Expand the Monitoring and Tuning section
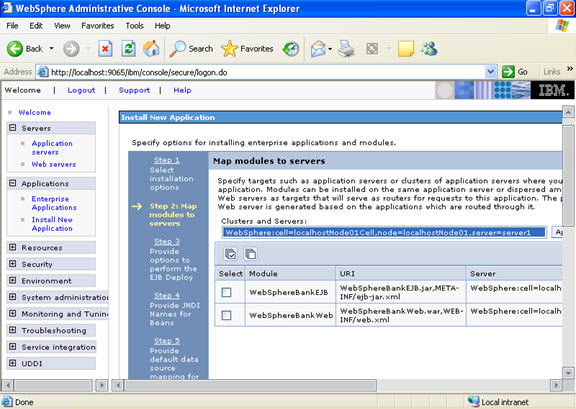Screen dimensions: 576x409 pyautogui.click(x=12, y=313)
